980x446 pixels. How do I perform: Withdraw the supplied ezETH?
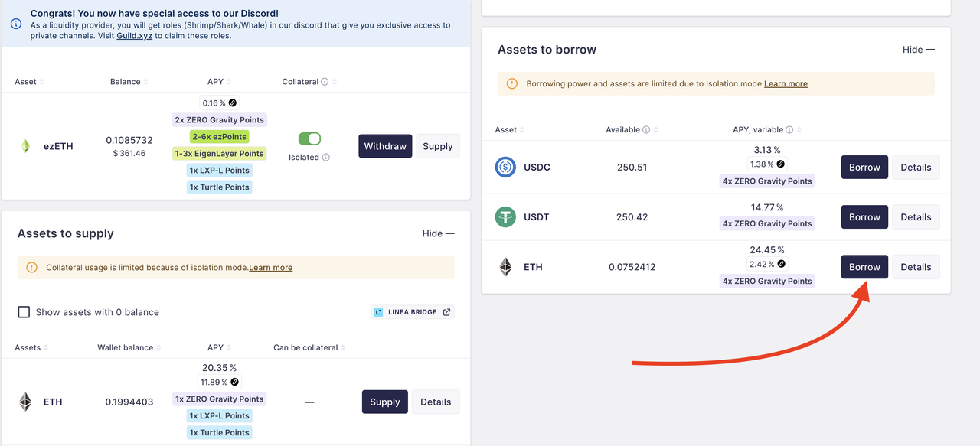coord(385,146)
